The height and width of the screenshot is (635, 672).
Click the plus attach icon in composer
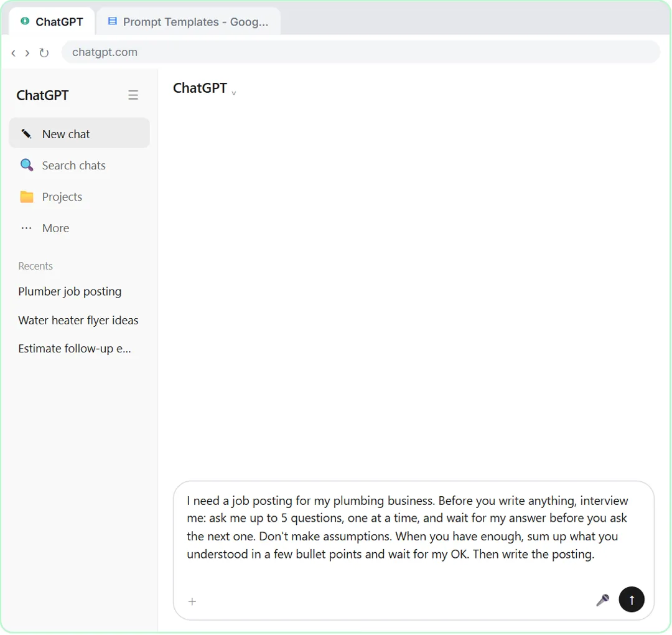coord(192,601)
